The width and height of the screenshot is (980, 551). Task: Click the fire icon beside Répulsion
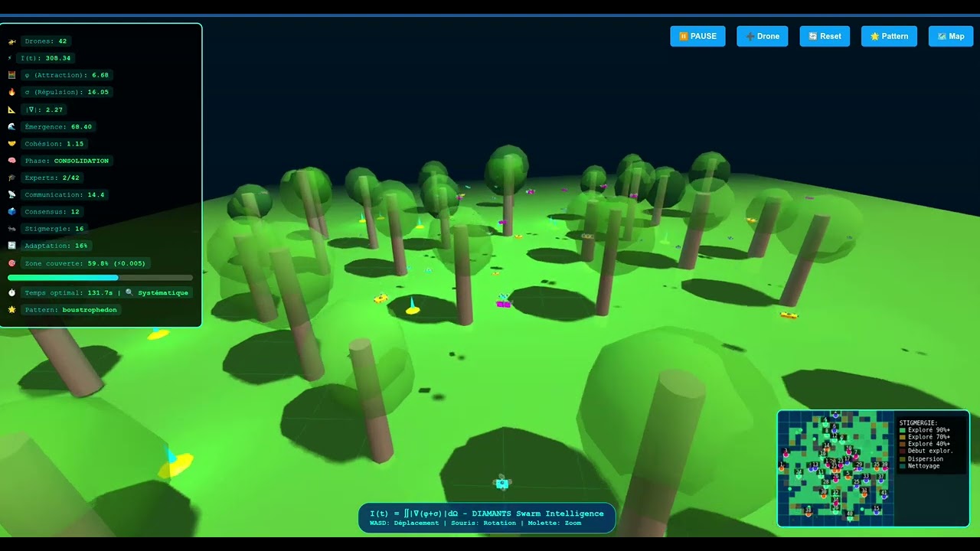point(11,92)
